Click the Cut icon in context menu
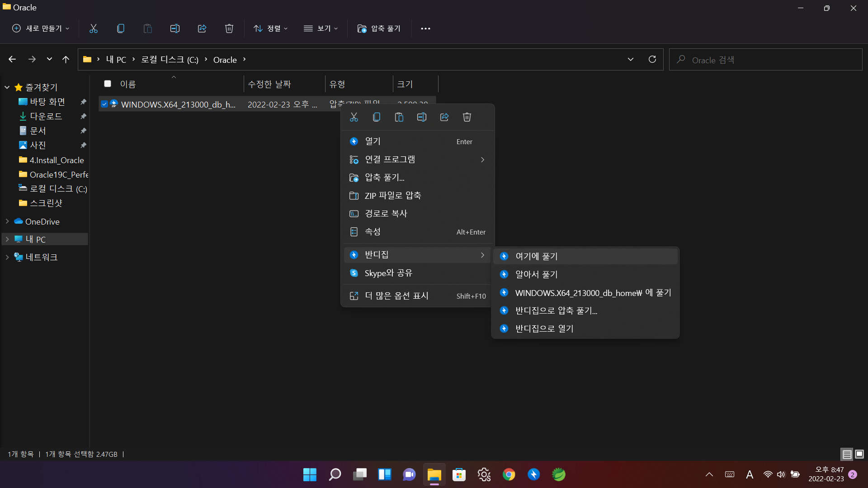Viewport: 868px width, 488px height. pos(354,117)
